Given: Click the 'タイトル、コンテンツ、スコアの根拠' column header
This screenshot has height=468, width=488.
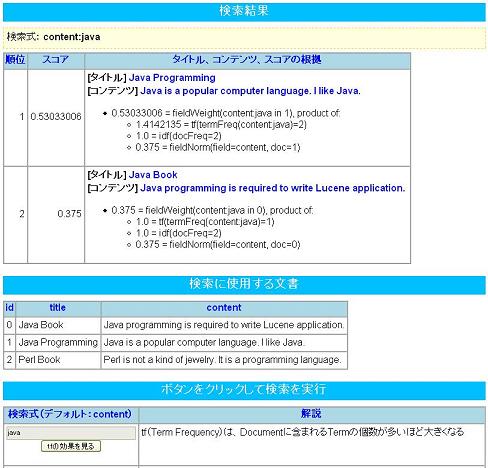Looking at the screenshot, I should 247,60.
